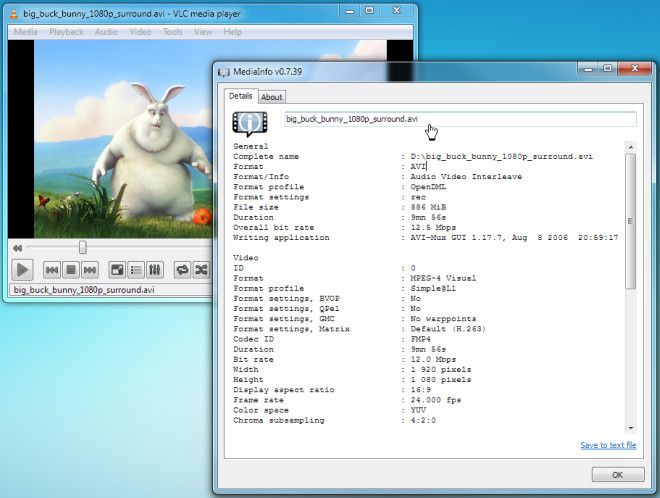
Task: Click the VLC seek slider handle
Action: (82, 247)
